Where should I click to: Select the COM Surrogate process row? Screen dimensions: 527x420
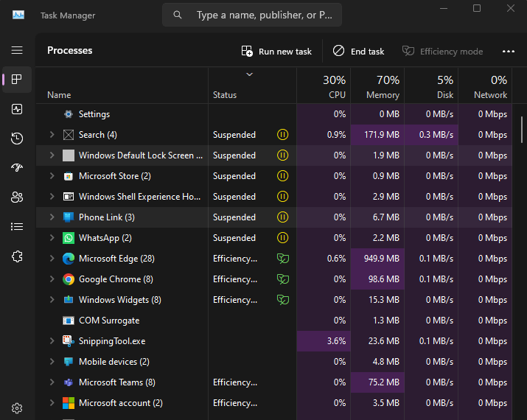[274, 321]
